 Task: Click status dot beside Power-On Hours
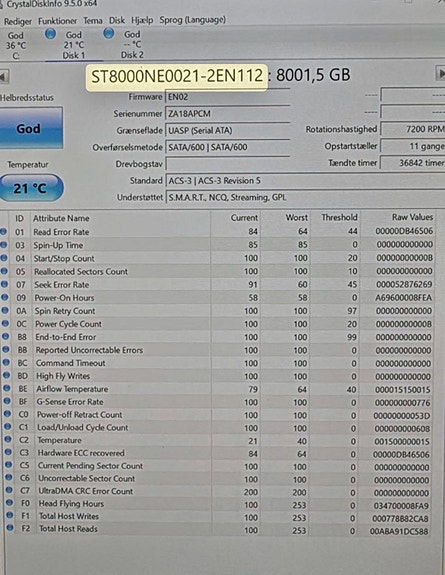coord(5,297)
